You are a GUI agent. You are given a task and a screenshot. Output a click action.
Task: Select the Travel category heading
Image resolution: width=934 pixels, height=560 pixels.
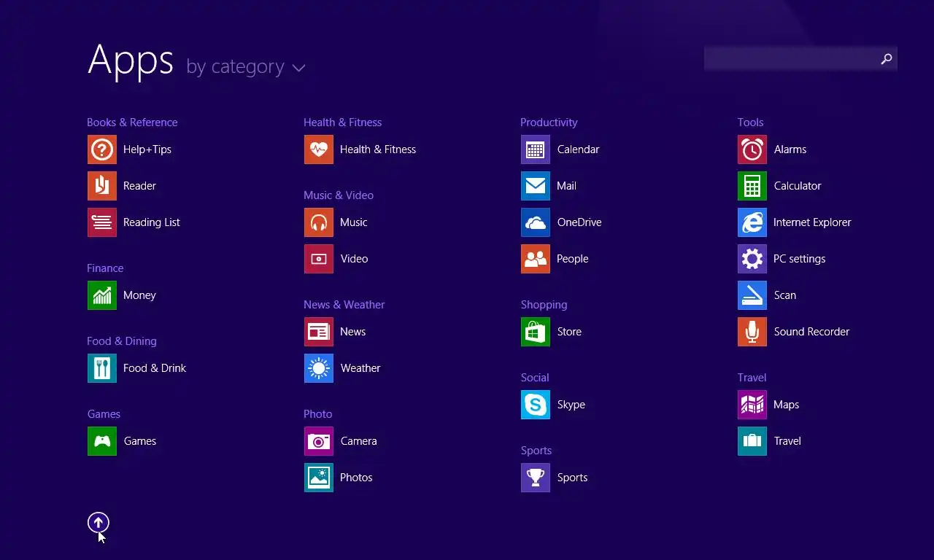pyautogui.click(x=752, y=378)
